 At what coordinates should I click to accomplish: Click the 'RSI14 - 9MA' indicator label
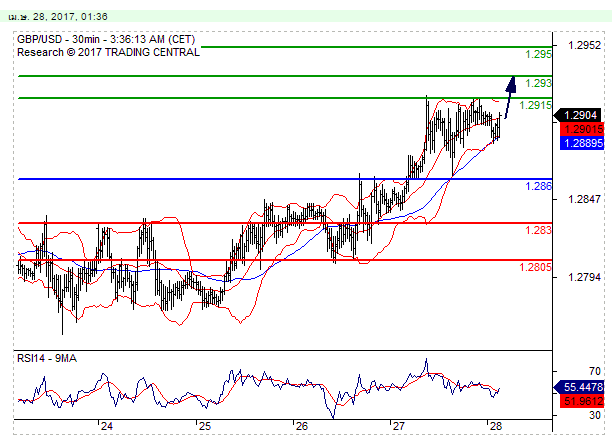tap(47, 358)
